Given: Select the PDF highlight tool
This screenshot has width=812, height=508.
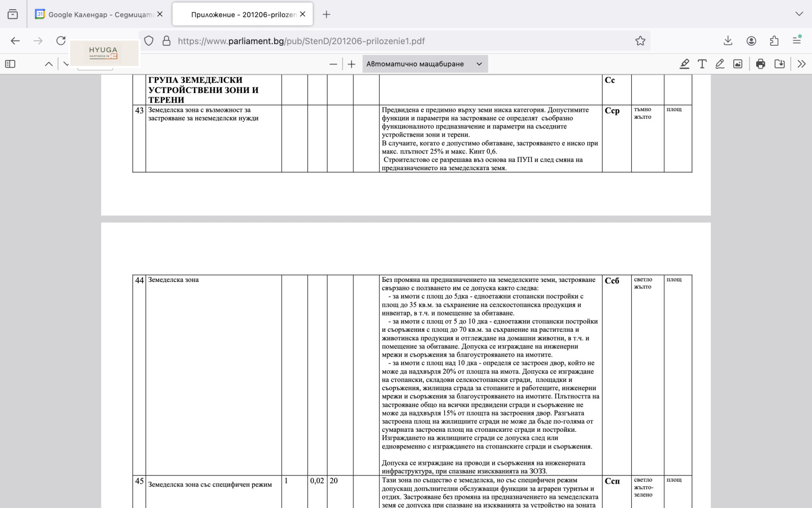Looking at the screenshot, I should (685, 64).
